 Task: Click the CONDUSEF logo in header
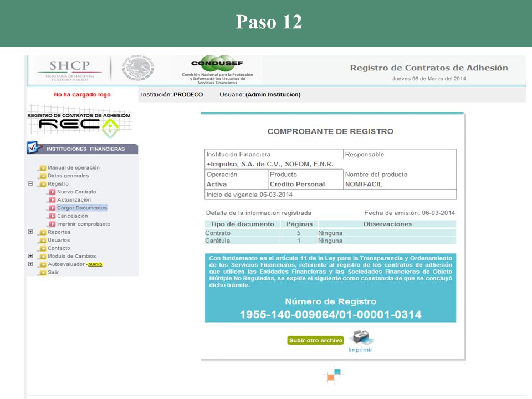[x=217, y=70]
